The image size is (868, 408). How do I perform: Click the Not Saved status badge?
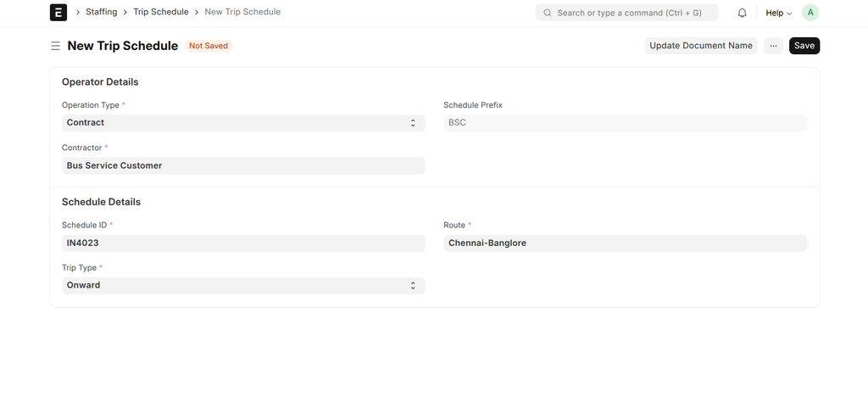(x=209, y=46)
